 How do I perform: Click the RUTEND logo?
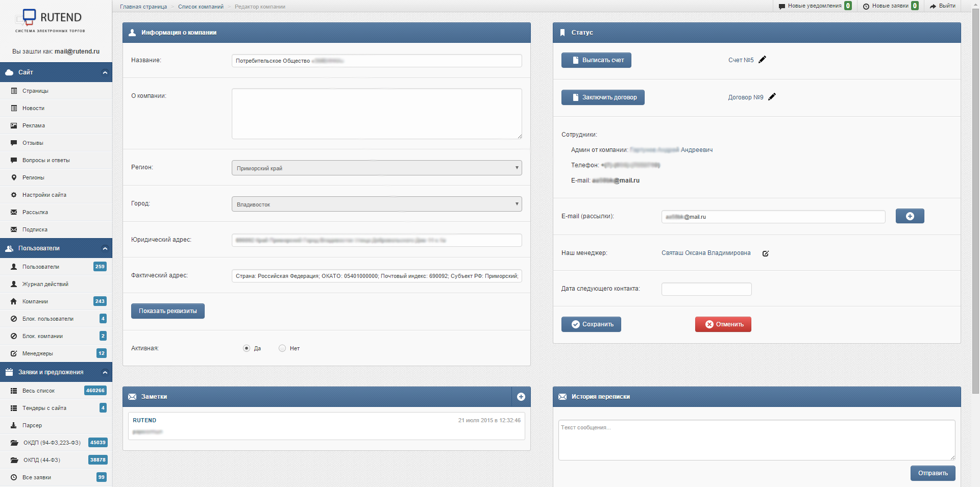point(51,20)
